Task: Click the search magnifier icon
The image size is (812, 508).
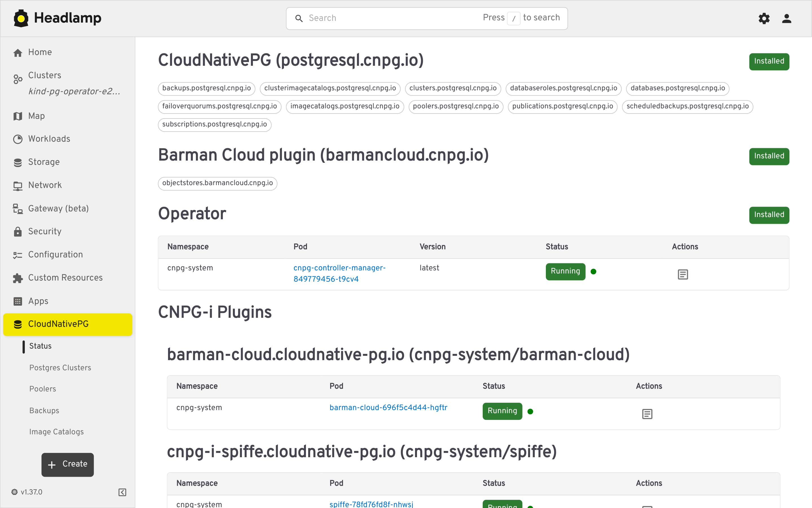Action: pyautogui.click(x=299, y=18)
